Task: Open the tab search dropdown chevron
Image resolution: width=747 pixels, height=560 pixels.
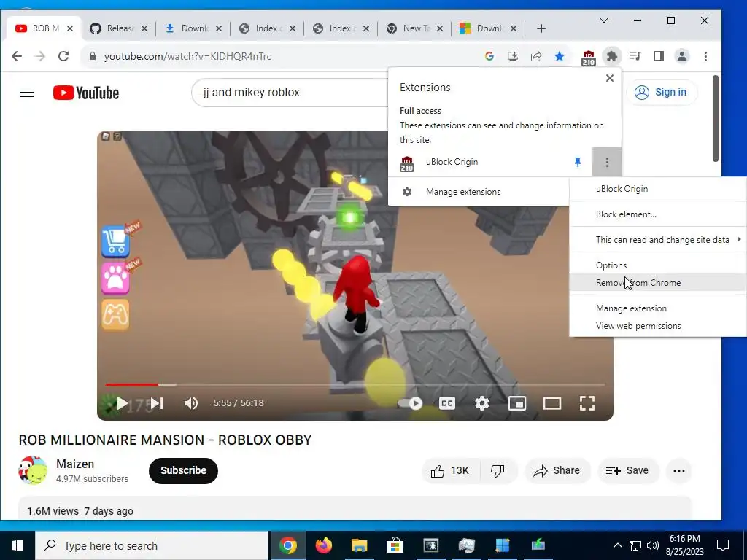Action: 603,20
